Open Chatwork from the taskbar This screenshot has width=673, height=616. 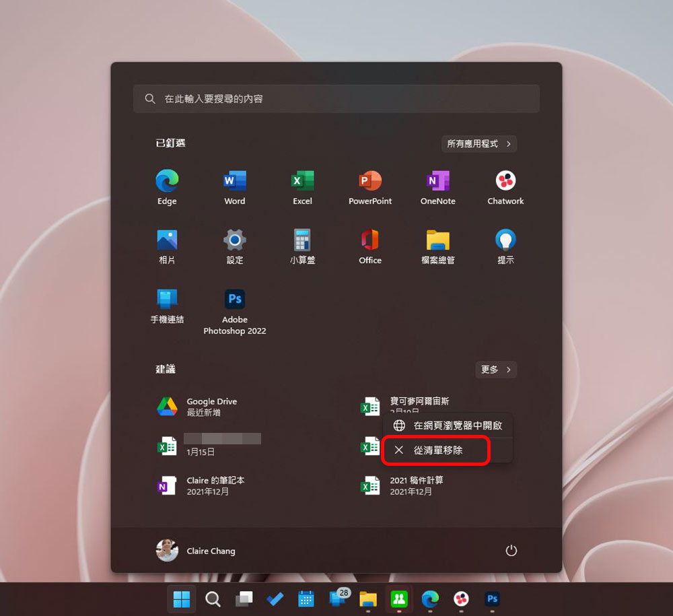pos(462,598)
